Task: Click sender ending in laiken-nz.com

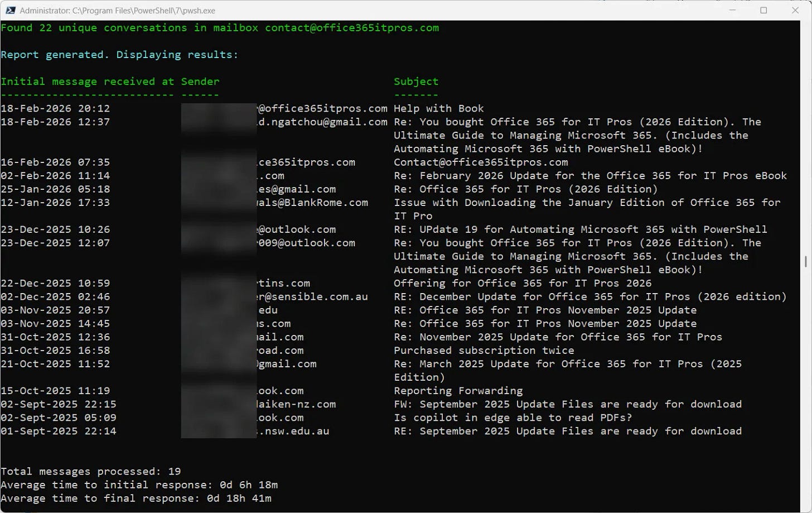Action: (x=297, y=404)
